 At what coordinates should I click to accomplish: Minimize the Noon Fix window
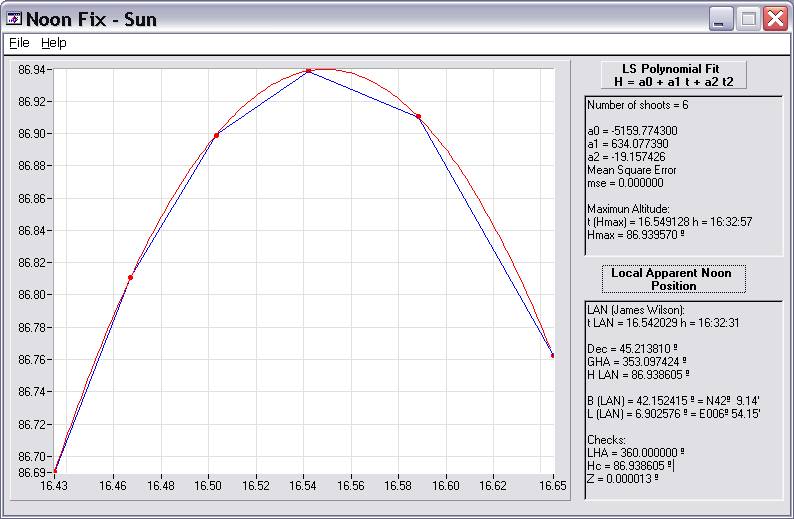722,18
